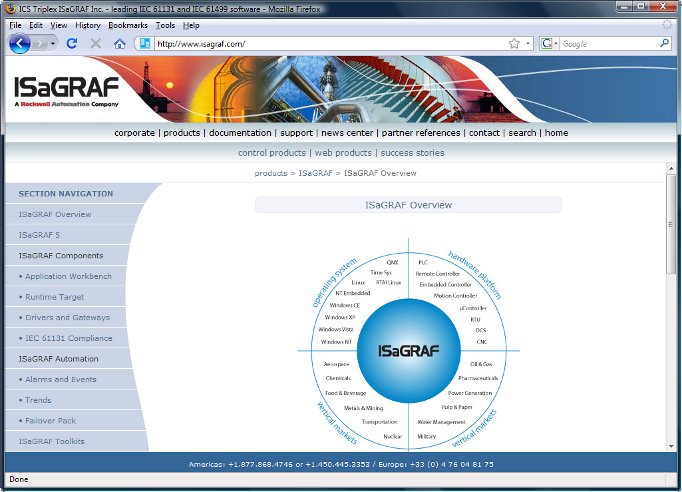Open Failover Pack sidebar item
The height and width of the screenshot is (492, 682).
[50, 420]
